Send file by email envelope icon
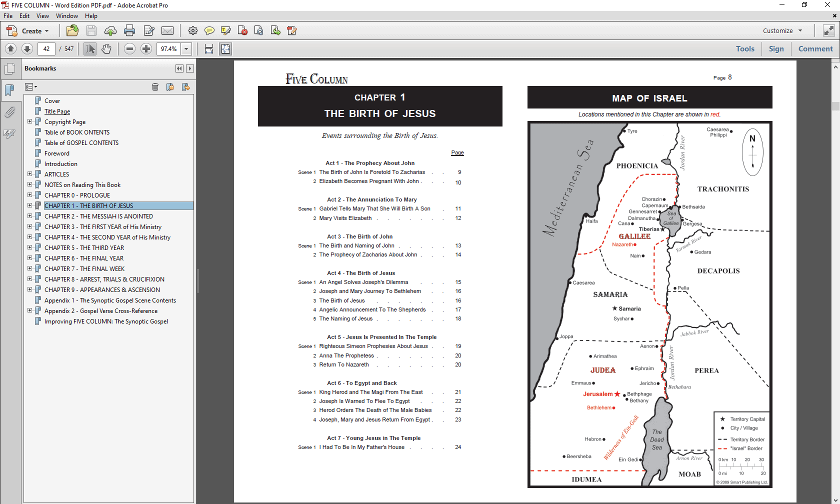The image size is (840, 504). pos(167,31)
